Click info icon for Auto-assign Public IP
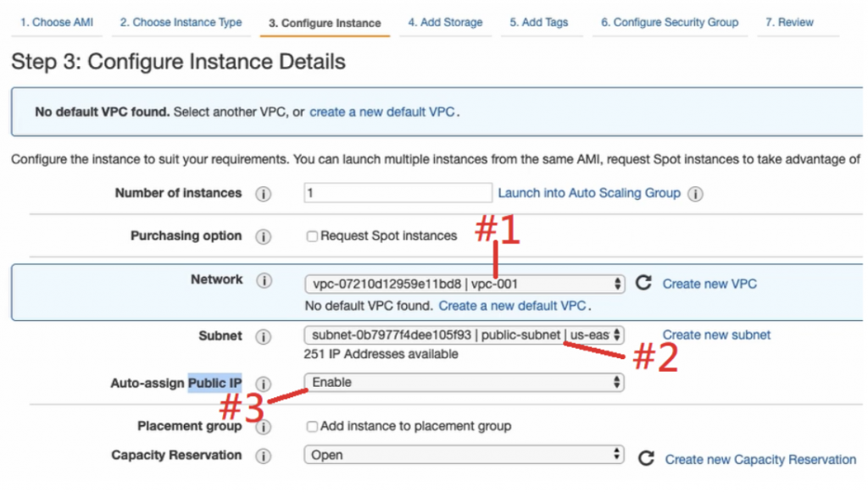The image size is (868, 492). click(264, 384)
